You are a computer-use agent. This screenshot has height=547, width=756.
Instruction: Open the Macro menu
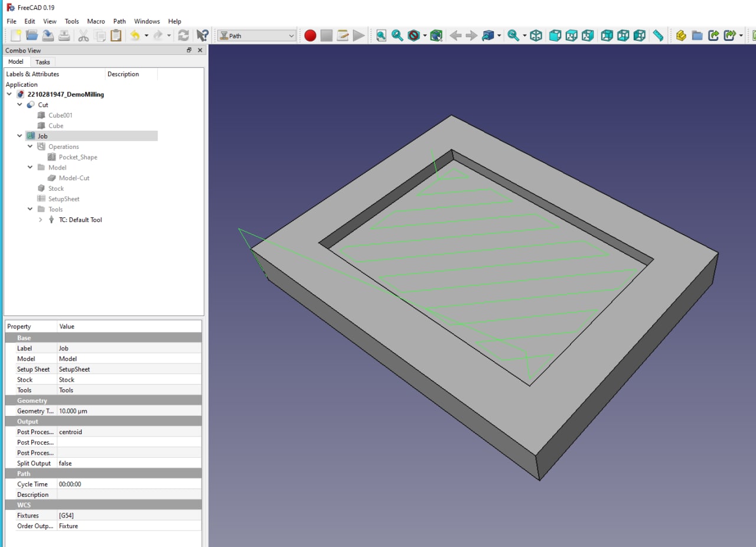[96, 21]
